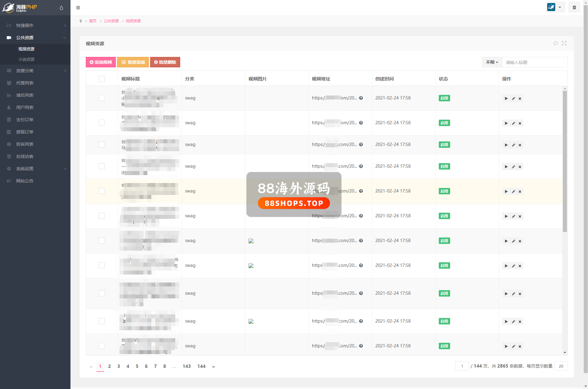This screenshot has width=588, height=389.
Task: Expand the 系统设置 sidebar section
Action: [x=35, y=169]
